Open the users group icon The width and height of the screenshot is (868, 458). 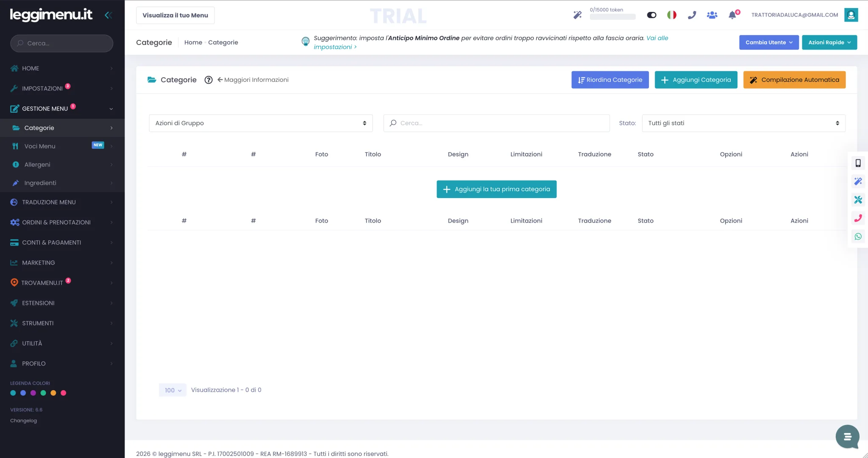coord(712,15)
